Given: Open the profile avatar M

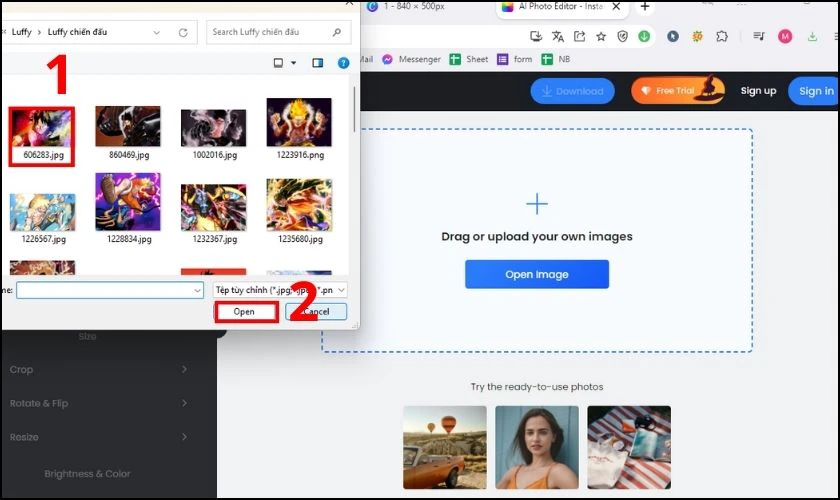Looking at the screenshot, I should tap(785, 36).
